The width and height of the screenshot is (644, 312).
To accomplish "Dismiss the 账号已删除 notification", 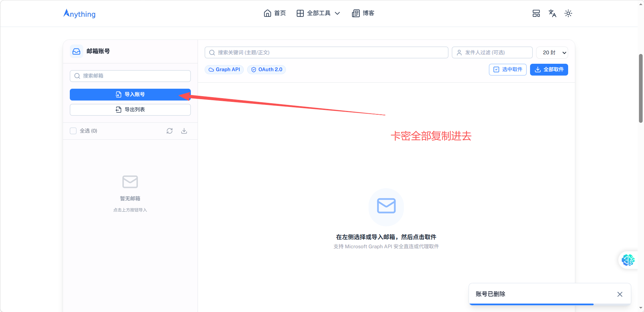I will coord(620,294).
